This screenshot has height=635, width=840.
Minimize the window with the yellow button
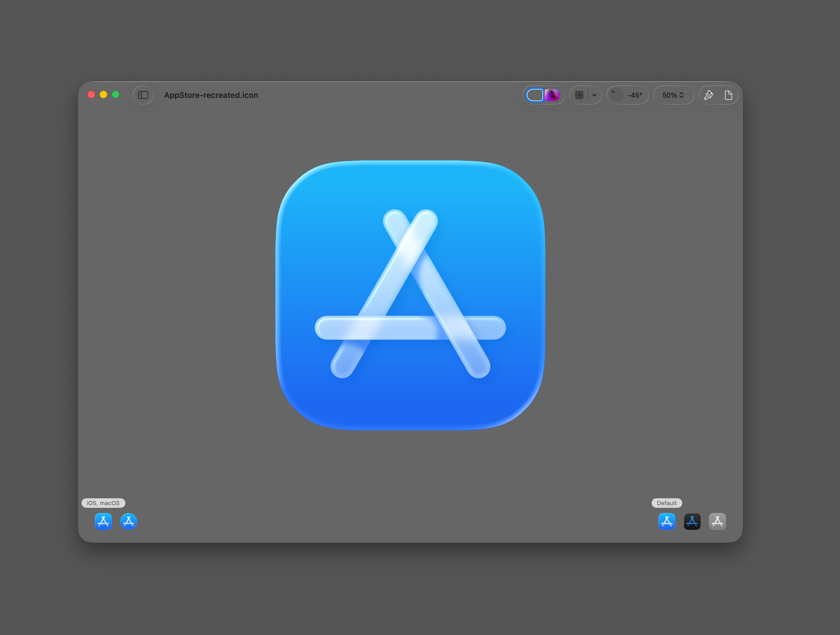pos(103,94)
